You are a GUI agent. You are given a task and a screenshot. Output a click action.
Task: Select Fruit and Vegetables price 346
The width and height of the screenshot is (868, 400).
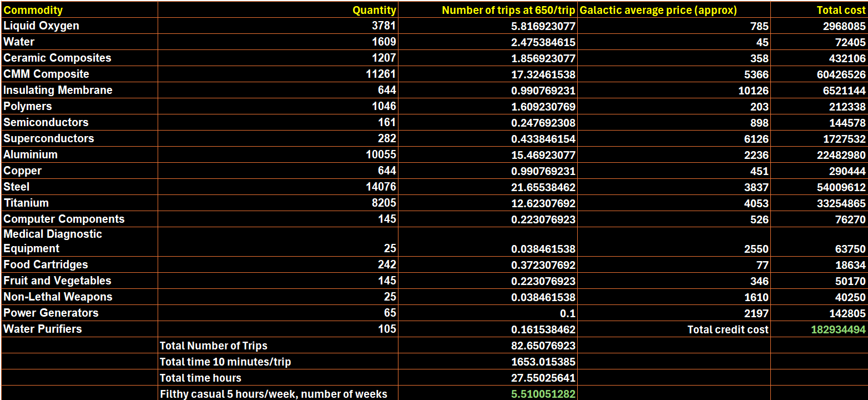[x=674, y=281]
